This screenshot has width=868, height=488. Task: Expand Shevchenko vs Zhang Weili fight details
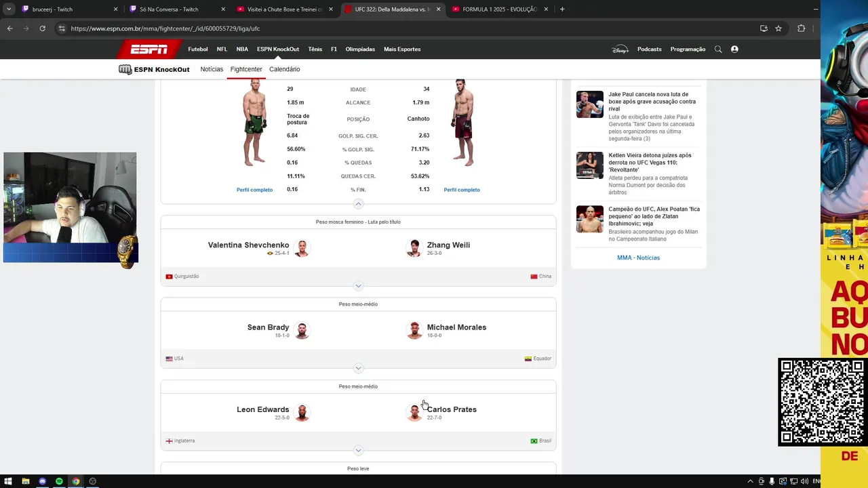[x=359, y=286]
